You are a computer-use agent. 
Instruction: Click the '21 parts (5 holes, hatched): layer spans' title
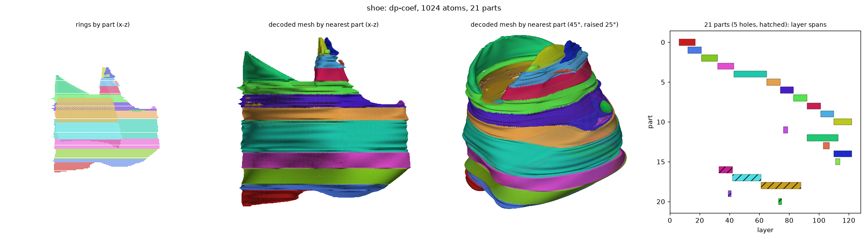(765, 25)
